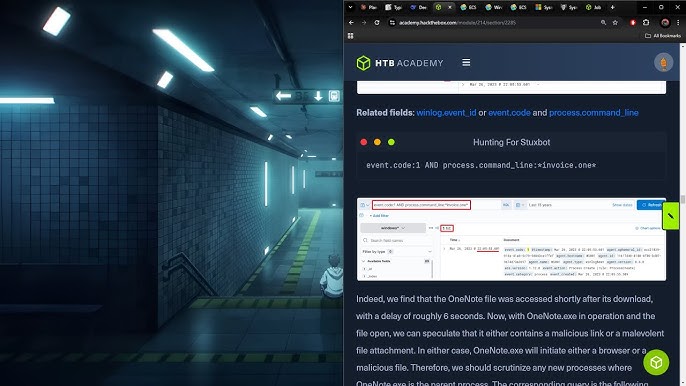Switch to the Job browser tab
The width and height of the screenshot is (686, 386).
pos(593,7)
